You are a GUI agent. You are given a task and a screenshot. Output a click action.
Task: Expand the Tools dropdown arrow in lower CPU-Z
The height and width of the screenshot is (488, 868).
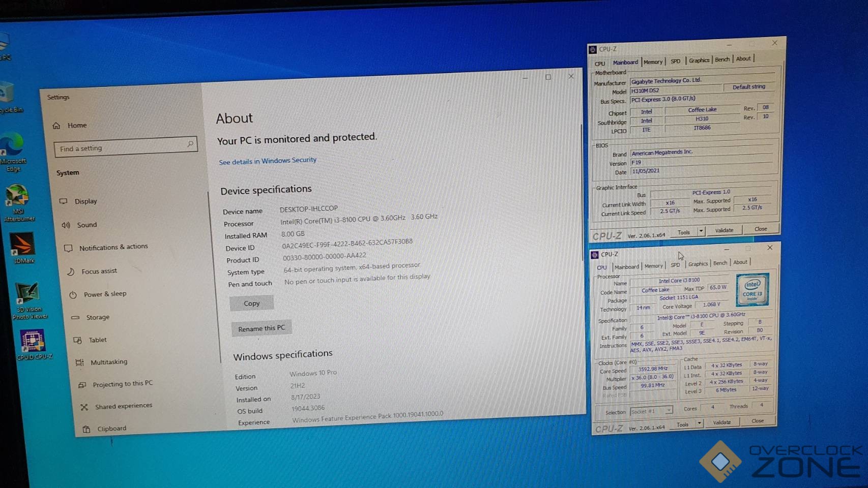click(x=700, y=423)
